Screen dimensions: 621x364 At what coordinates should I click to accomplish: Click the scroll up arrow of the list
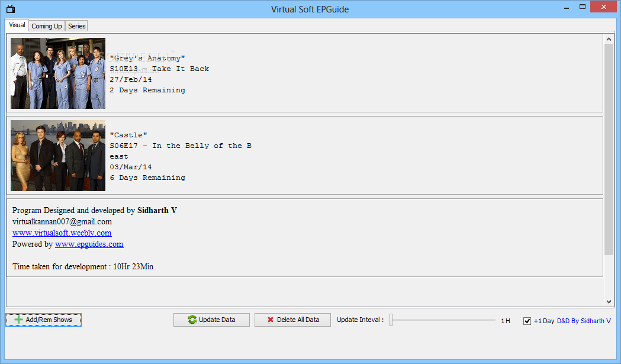[609, 39]
